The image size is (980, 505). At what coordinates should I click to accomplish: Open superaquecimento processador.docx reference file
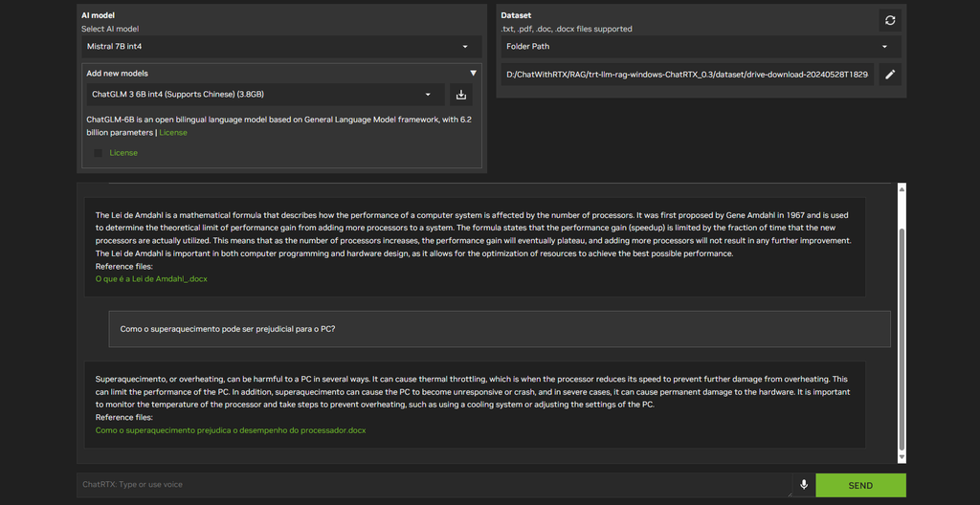231,430
